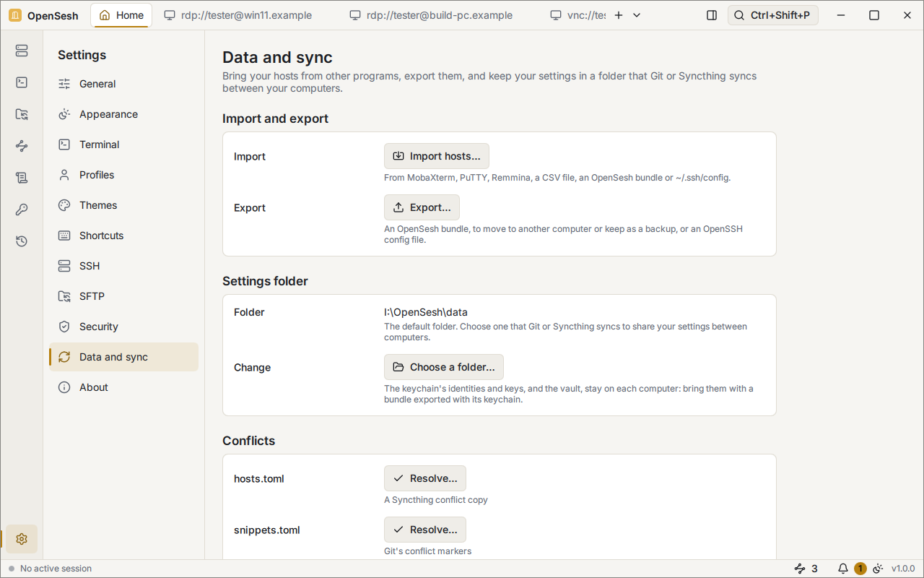924x578 pixels.
Task: Expand the tab list chevron beside the plus
Action: coord(637,15)
